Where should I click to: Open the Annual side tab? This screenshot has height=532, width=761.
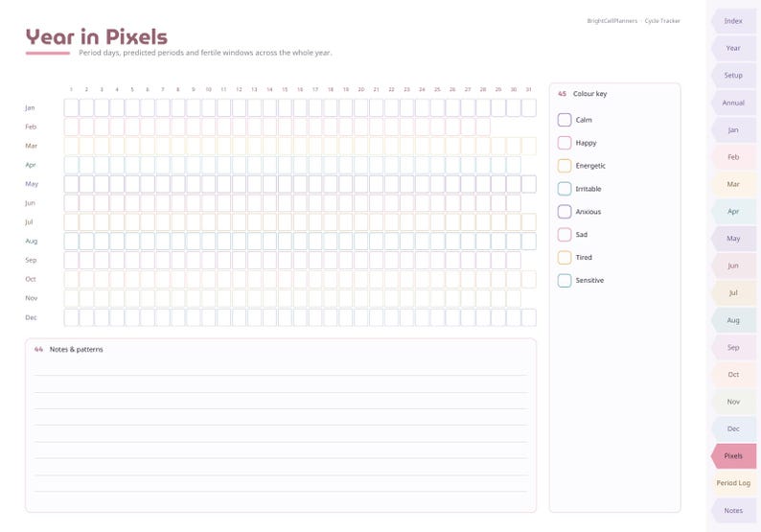pos(733,103)
